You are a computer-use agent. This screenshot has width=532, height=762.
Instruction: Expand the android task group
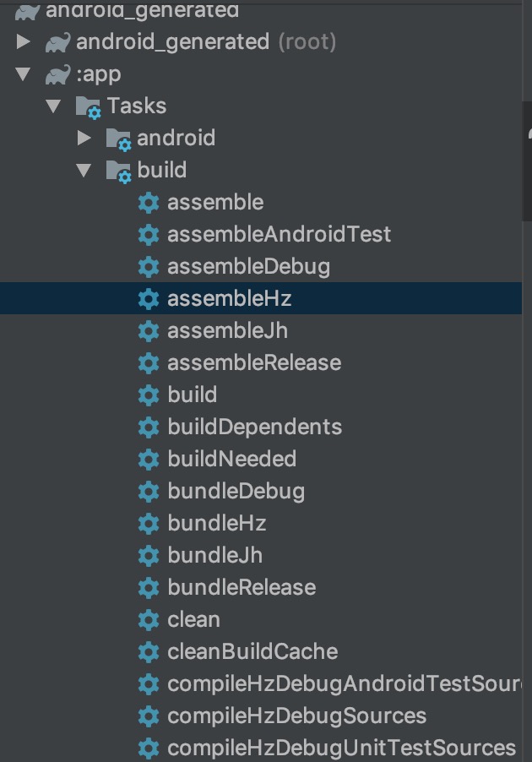84,138
